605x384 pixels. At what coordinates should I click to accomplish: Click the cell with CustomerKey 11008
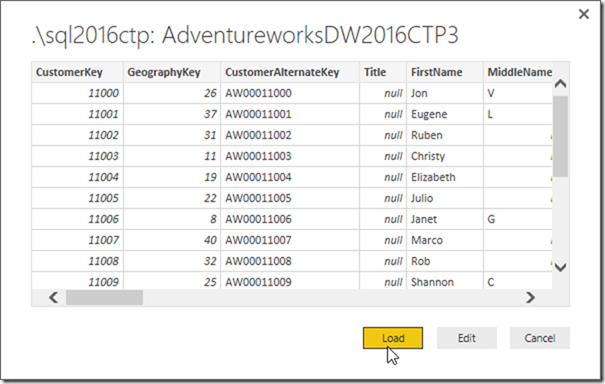pyautogui.click(x=78, y=261)
